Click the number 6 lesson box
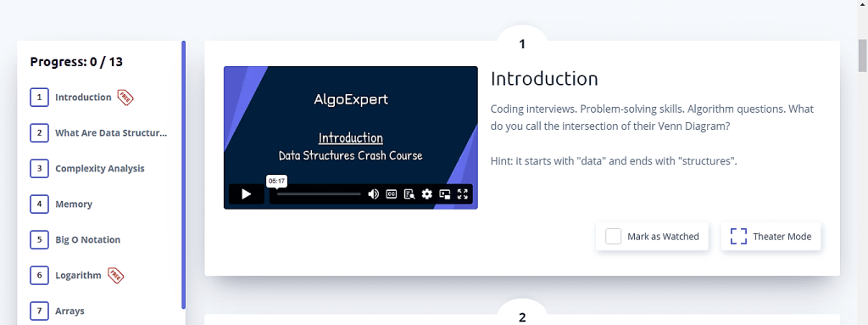868x325 pixels. tap(39, 275)
